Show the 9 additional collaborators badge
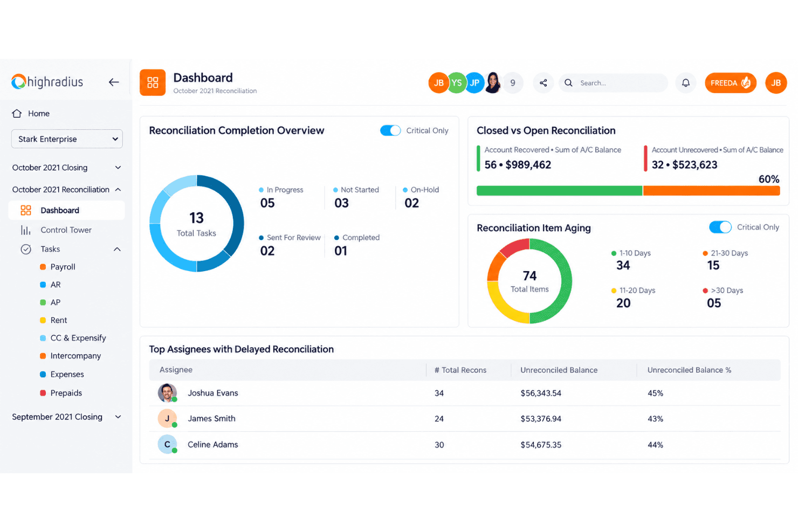Image resolution: width=798 pixels, height=532 pixels. [513, 83]
